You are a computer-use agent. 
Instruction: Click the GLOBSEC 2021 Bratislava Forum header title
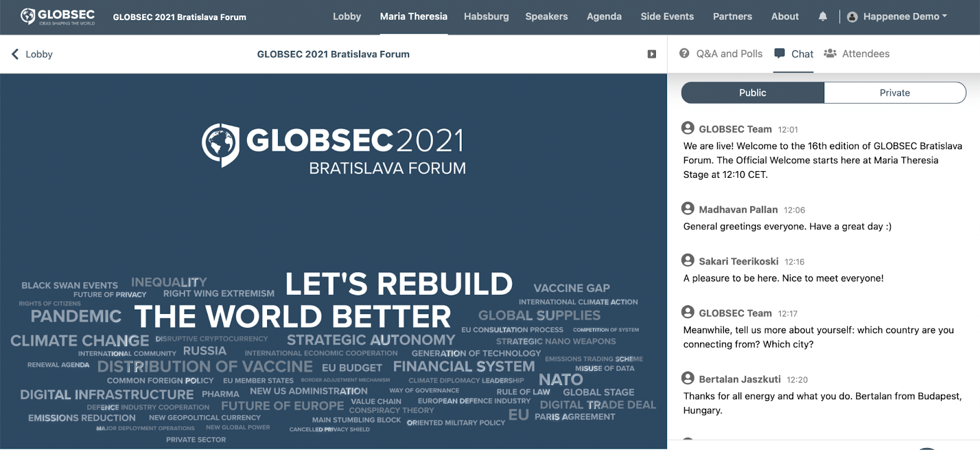tap(179, 17)
